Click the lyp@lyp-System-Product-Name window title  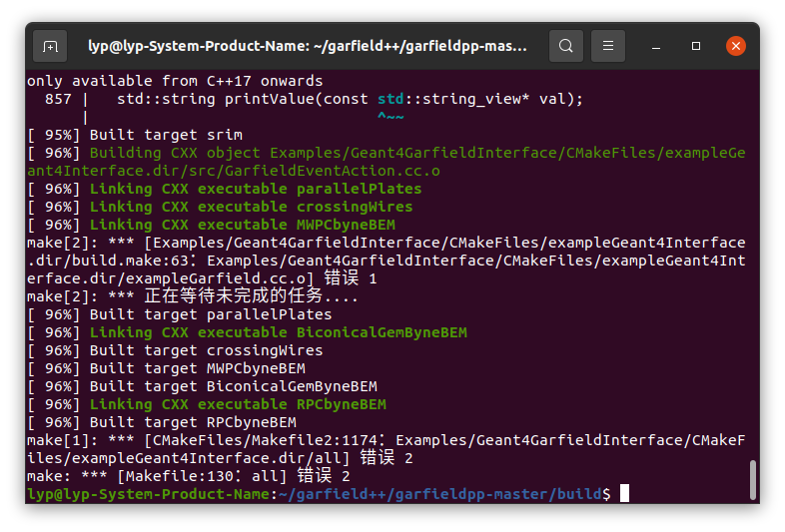pyautogui.click(x=308, y=46)
